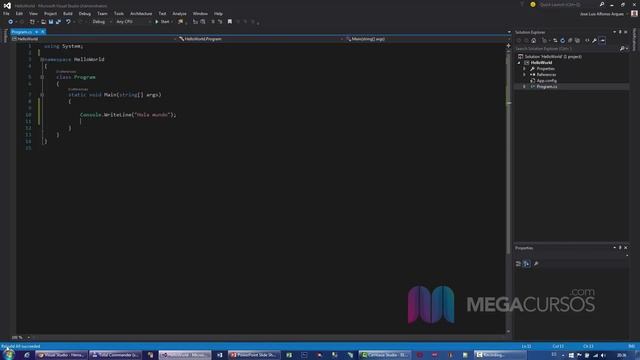This screenshot has width=640, height=360.
Task: Open the View menu
Action: (33, 13)
